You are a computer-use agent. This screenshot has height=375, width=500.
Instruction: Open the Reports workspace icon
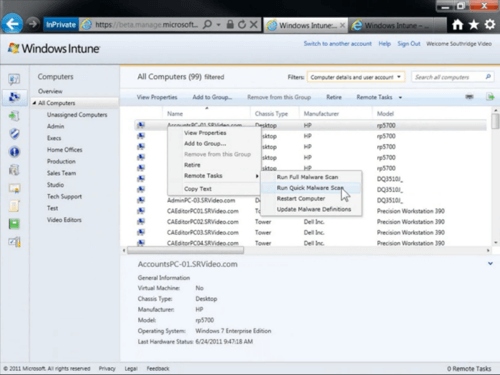[x=14, y=224]
